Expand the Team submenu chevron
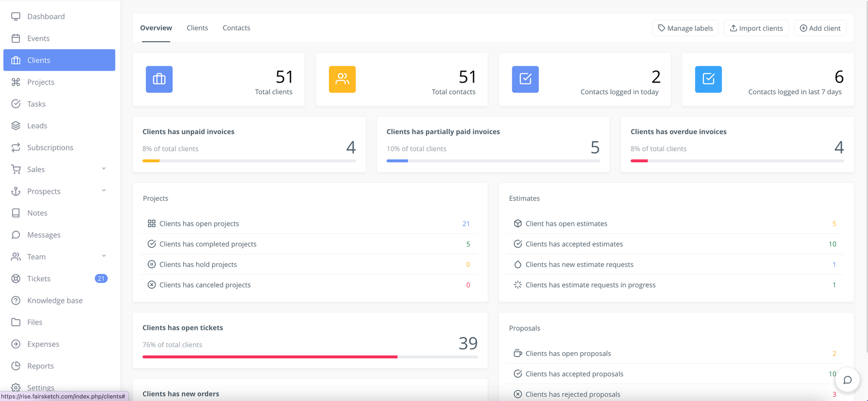Viewport: 868px width, 401px height. [104, 256]
